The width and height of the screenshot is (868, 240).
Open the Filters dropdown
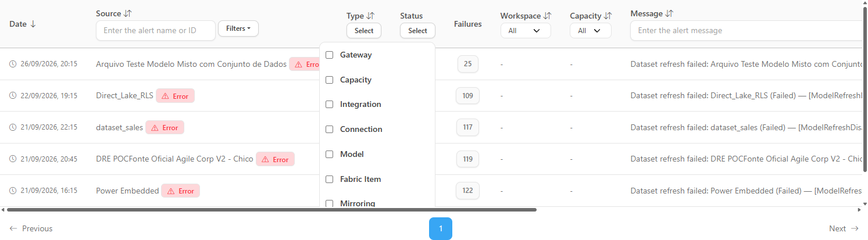(238, 28)
